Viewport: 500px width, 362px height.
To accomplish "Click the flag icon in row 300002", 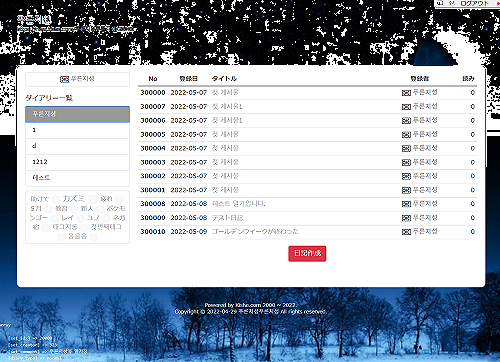I will (406, 176).
